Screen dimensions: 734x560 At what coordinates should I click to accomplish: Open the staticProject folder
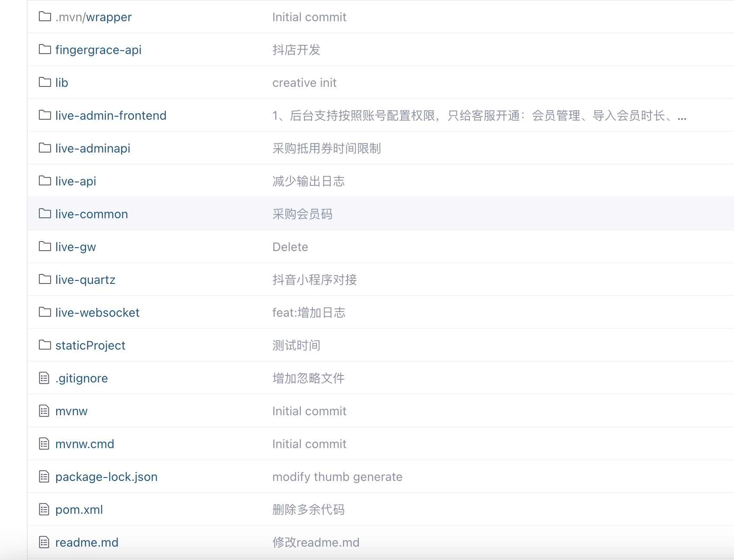tap(90, 346)
